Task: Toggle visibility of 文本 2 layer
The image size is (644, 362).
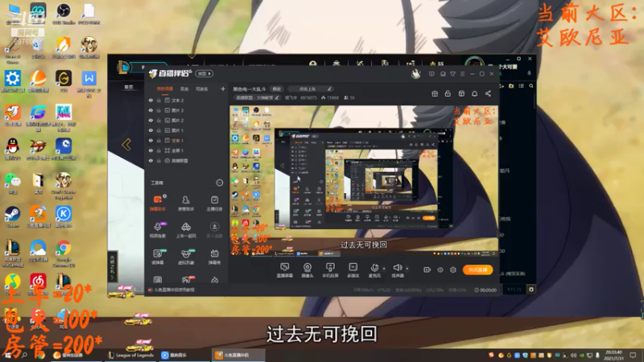Action: coord(151,100)
